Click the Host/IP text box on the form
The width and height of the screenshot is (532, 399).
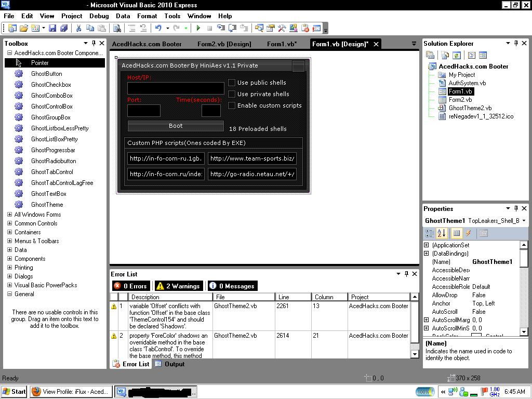176,88
